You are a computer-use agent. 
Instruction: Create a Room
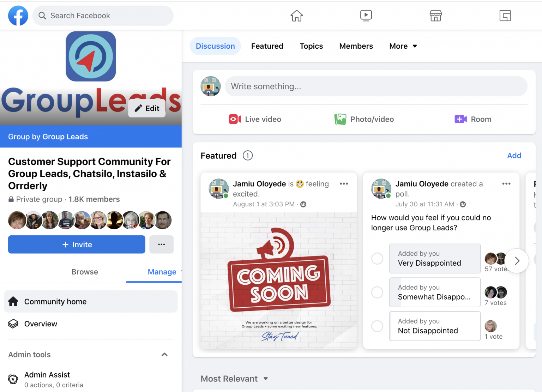[473, 119]
